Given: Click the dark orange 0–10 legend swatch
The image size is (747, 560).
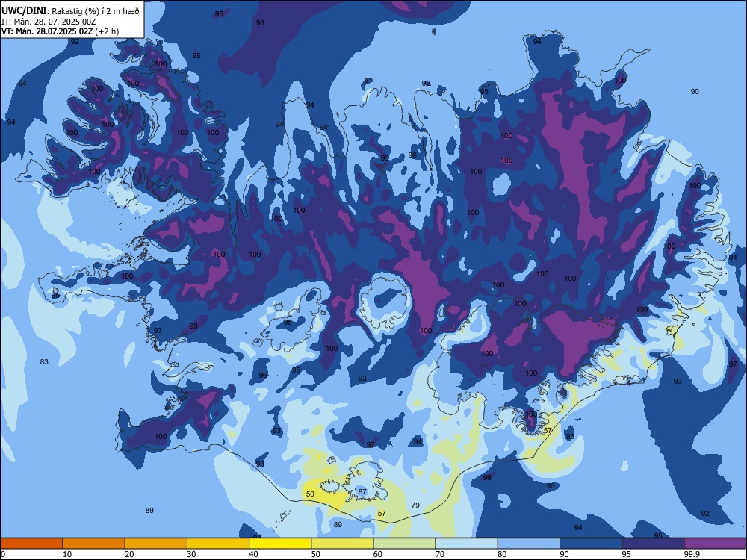Looking at the screenshot, I should click(x=31, y=544).
